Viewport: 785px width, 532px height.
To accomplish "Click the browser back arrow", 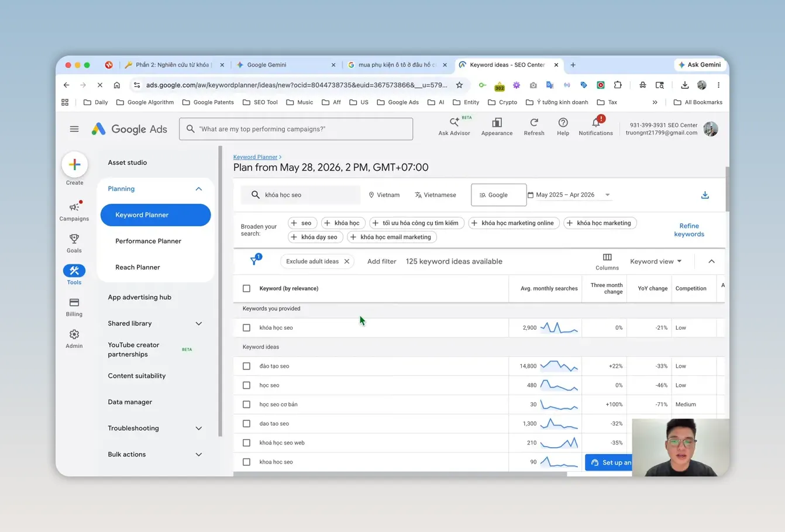I will point(67,85).
